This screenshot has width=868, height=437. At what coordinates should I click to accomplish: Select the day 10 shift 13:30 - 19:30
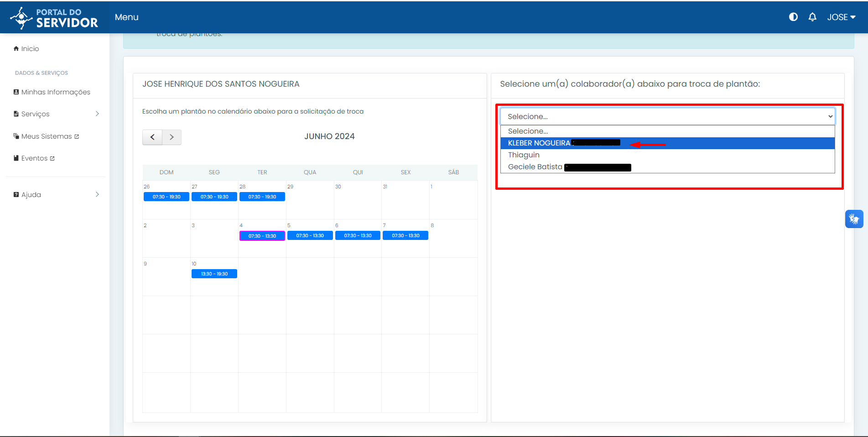pyautogui.click(x=214, y=274)
